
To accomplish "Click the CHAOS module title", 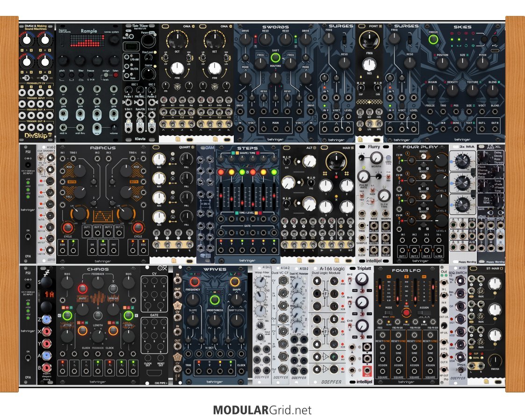I will coord(98,269).
